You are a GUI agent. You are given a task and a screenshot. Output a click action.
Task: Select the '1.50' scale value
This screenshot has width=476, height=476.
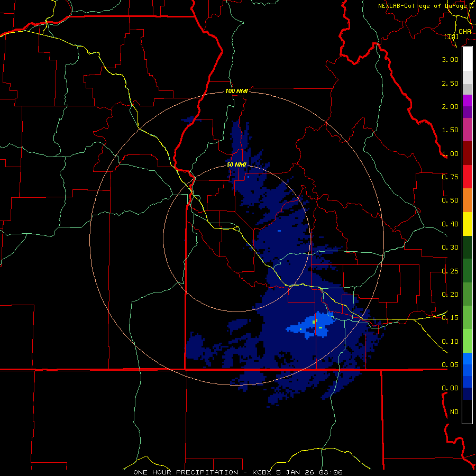450,130
